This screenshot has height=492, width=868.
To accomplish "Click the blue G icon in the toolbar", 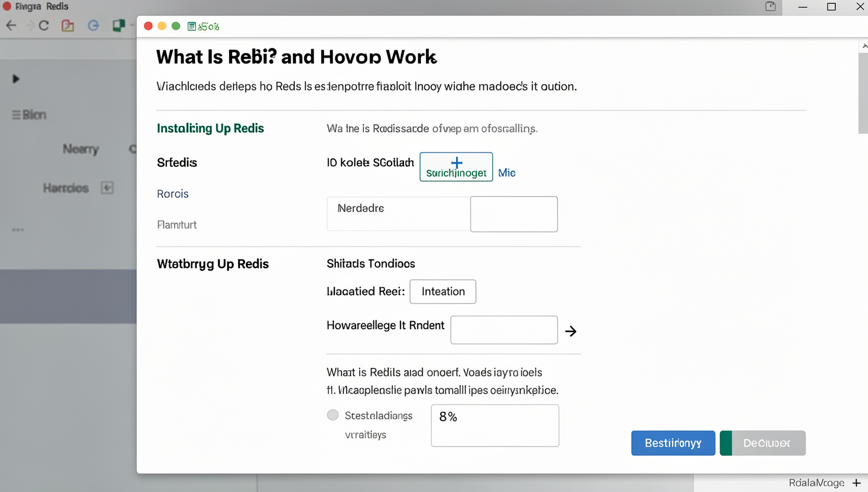I will pos(93,26).
